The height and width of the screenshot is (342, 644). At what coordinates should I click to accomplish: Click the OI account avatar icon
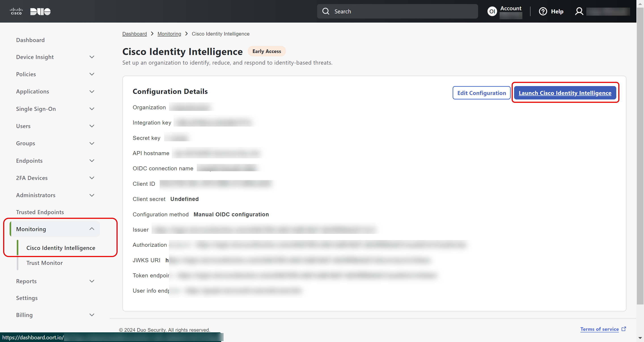click(x=492, y=11)
